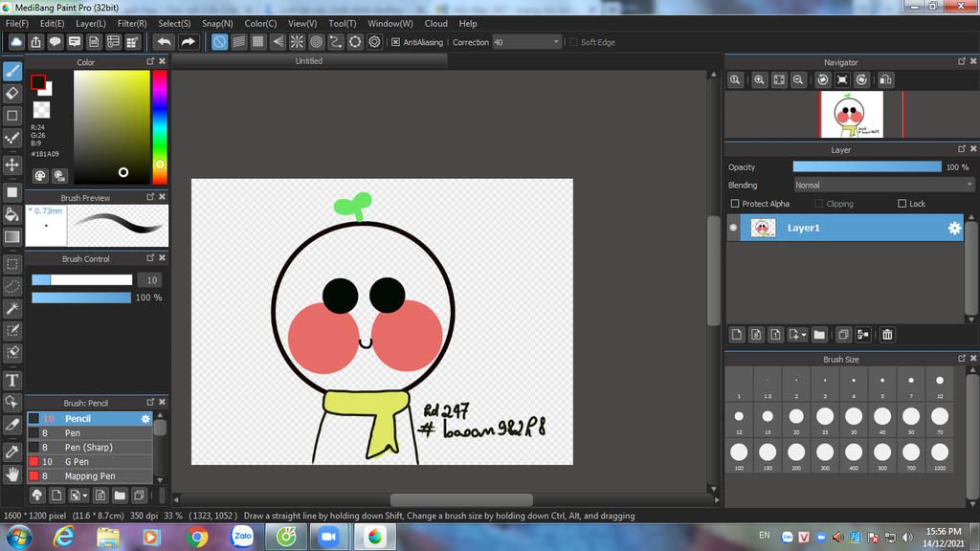Toggle the Soft Edge checkbox
Image resolution: width=980 pixels, height=551 pixels.
pyautogui.click(x=573, y=42)
